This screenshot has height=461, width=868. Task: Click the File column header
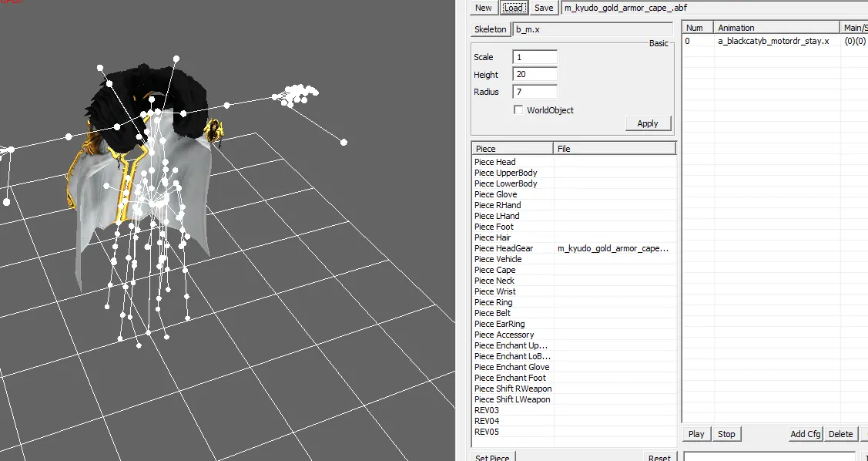click(x=615, y=149)
